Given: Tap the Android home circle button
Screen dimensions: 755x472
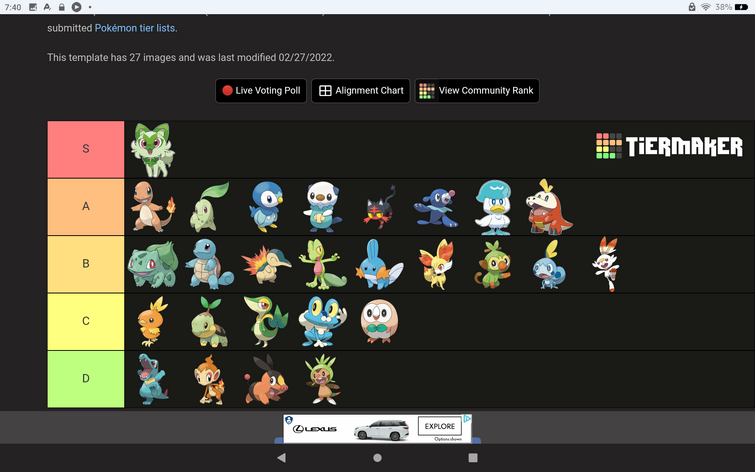Looking at the screenshot, I should tap(378, 458).
